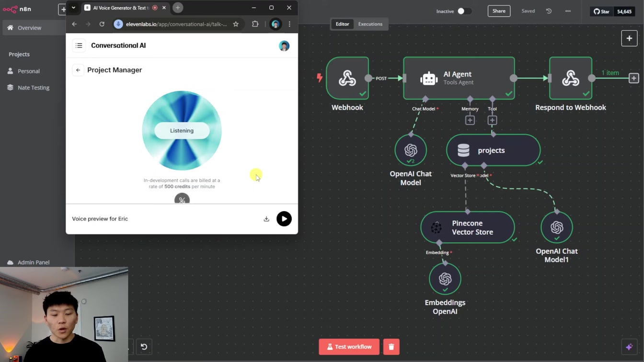Image resolution: width=644 pixels, height=362 pixels.
Task: Select the Respond to Webhook node
Action: coord(571,78)
